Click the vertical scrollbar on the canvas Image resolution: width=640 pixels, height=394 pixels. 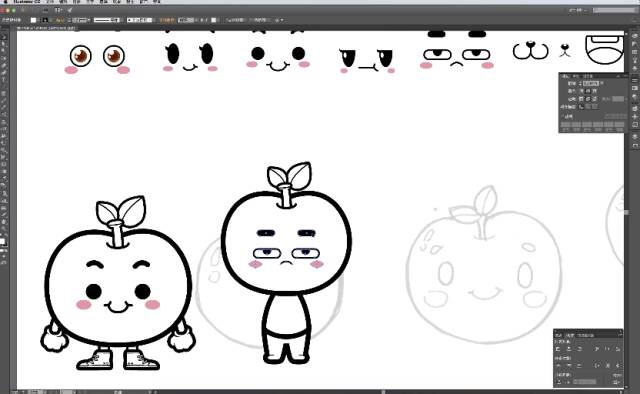pyautogui.click(x=626, y=210)
